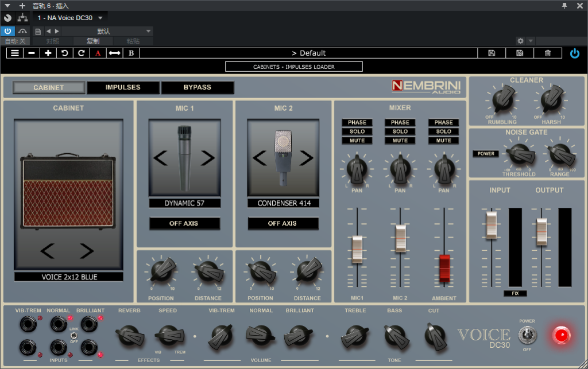
Task: Load the next host preset
Action: point(57,31)
